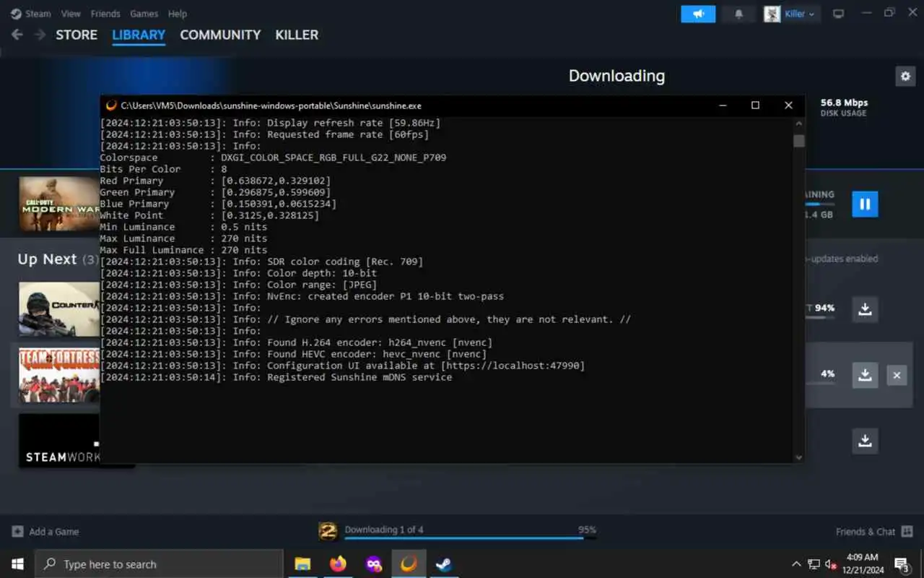Screen dimensions: 924x578
Task: Start download for the Steamworks item
Action: click(865, 441)
